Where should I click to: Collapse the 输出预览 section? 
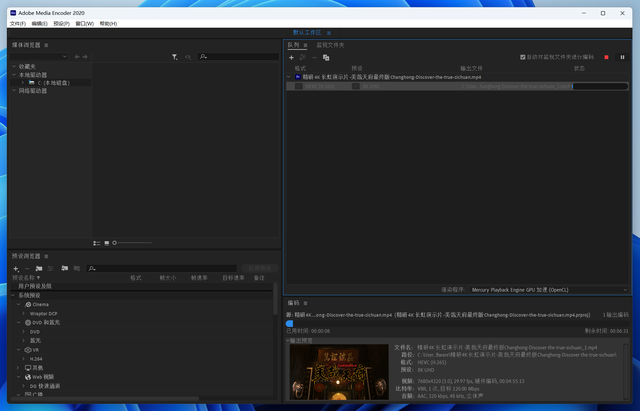pos(288,340)
